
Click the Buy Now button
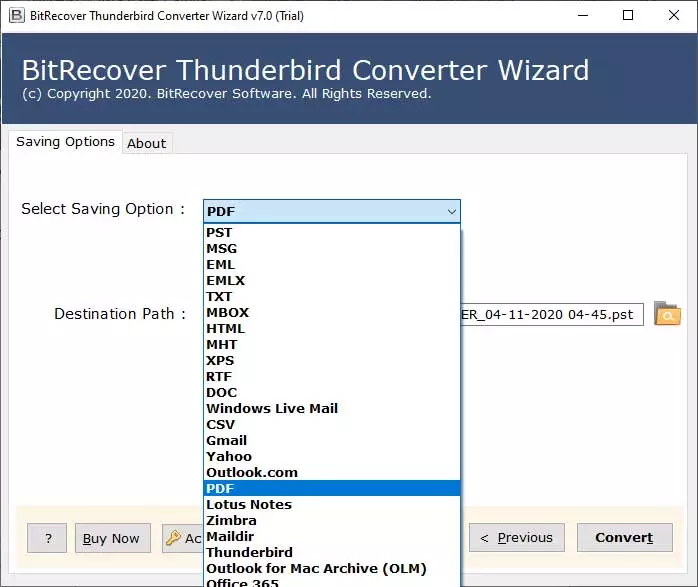(x=111, y=538)
